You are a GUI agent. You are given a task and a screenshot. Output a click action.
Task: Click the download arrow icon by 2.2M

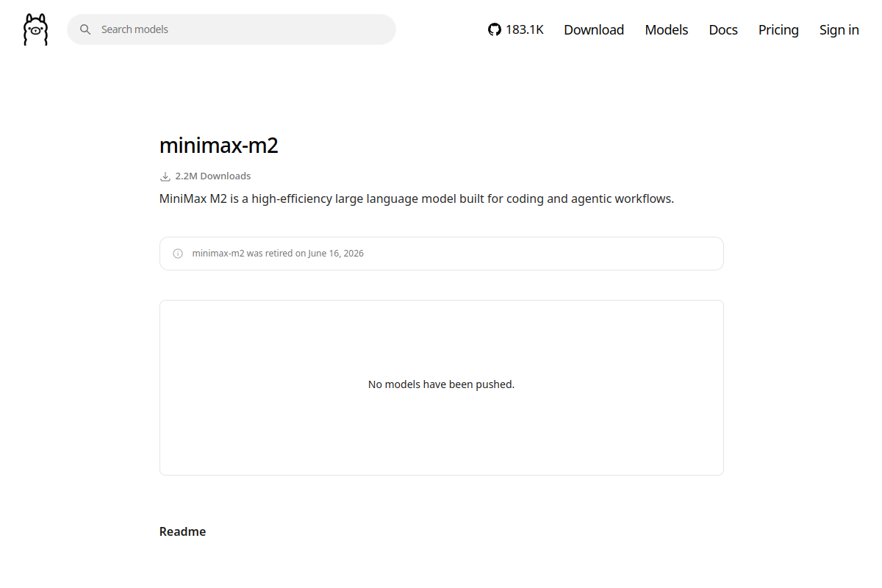(x=165, y=176)
